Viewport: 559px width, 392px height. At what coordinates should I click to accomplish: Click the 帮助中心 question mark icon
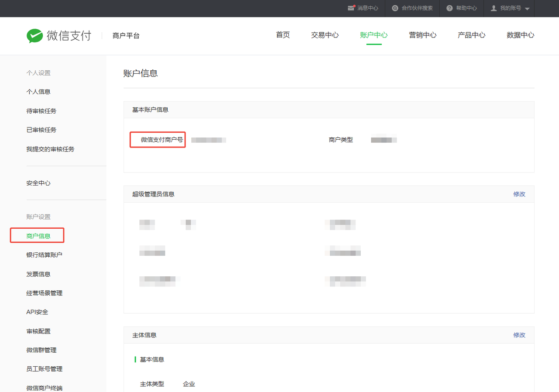(x=449, y=8)
